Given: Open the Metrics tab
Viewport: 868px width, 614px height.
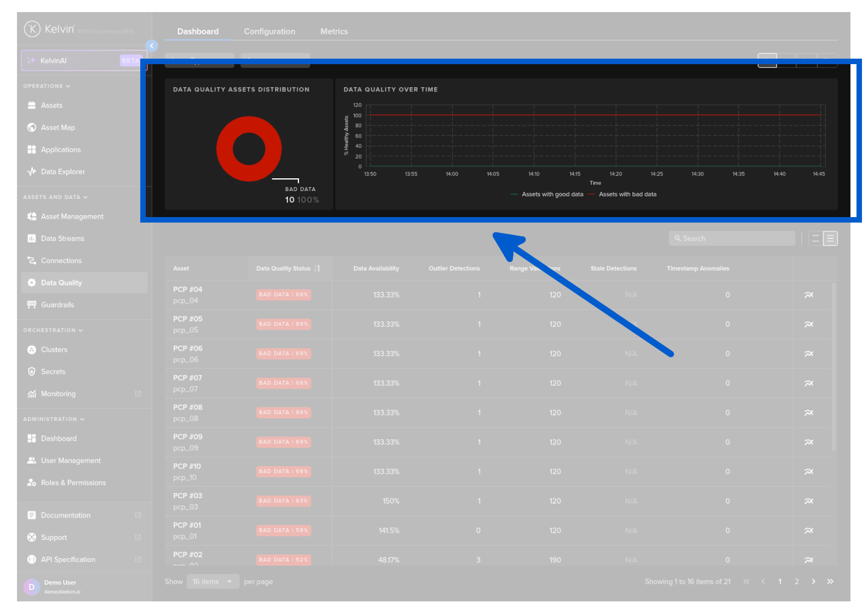Looking at the screenshot, I should click(334, 32).
